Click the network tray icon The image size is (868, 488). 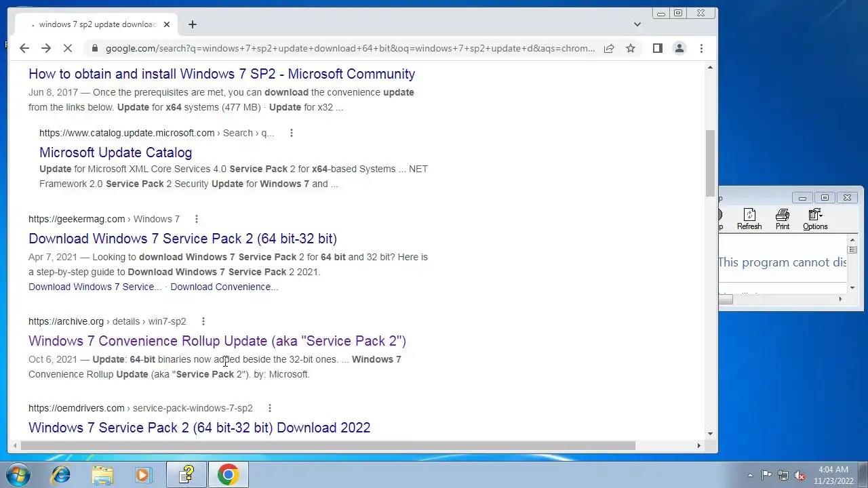[783, 475]
